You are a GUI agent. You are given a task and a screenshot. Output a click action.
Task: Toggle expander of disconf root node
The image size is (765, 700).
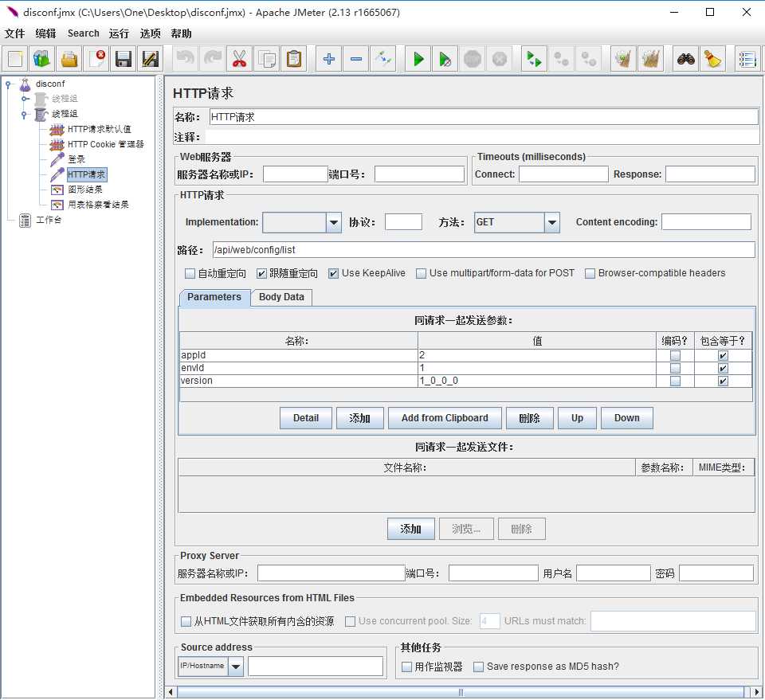(8, 84)
